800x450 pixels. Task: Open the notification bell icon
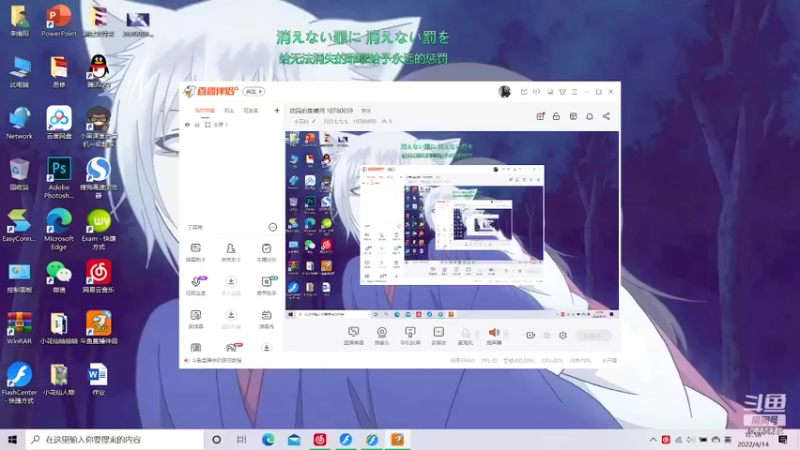(x=589, y=116)
